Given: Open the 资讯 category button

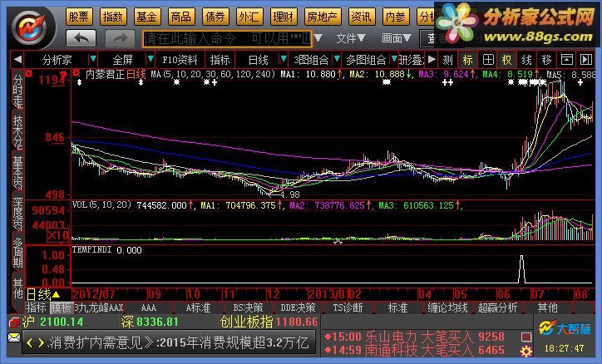Looking at the screenshot, I should [x=362, y=17].
